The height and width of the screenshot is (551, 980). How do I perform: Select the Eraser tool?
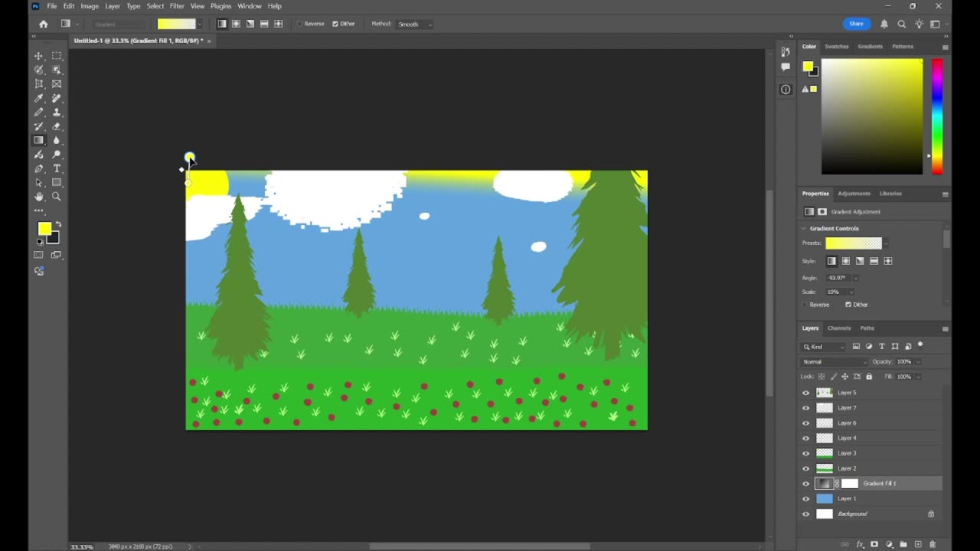pos(57,126)
